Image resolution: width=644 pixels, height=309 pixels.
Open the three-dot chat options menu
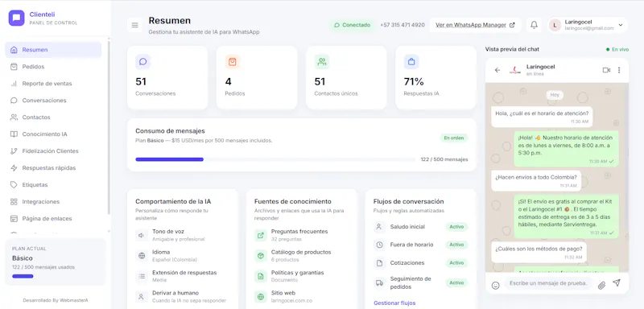(x=619, y=70)
